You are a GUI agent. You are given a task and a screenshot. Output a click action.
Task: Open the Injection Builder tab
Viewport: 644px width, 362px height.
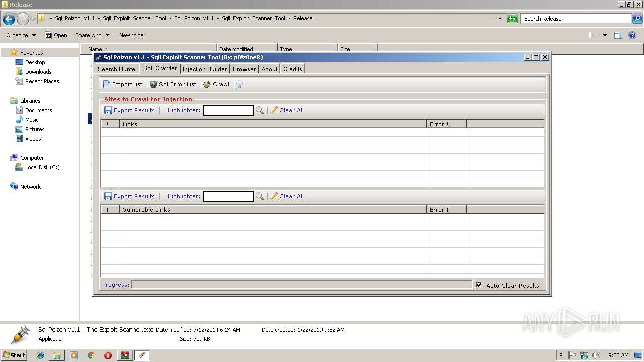point(205,69)
